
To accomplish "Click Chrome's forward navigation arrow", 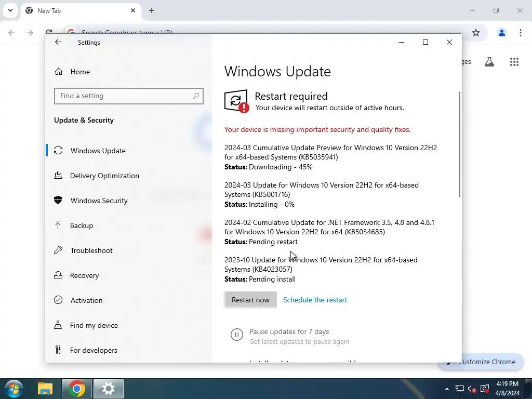I will click(30, 33).
